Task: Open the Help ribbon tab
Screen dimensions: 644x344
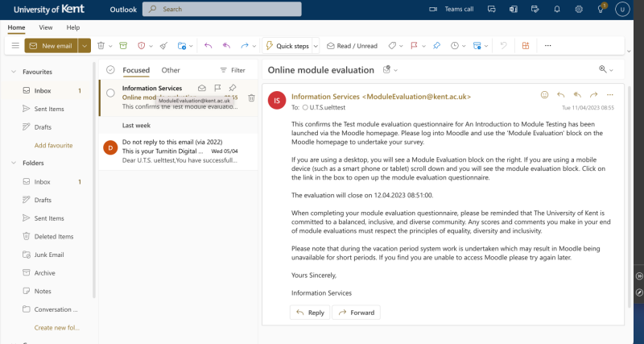Action: [x=73, y=27]
